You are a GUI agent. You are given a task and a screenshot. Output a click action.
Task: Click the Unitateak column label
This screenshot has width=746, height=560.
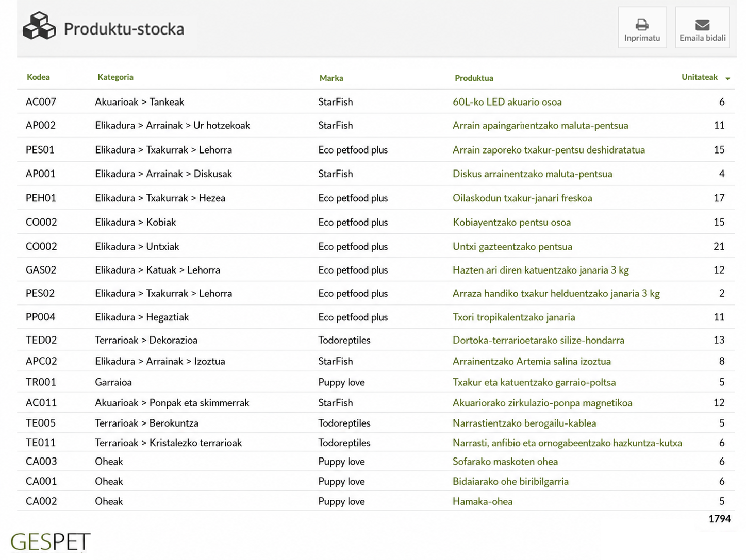click(x=699, y=77)
